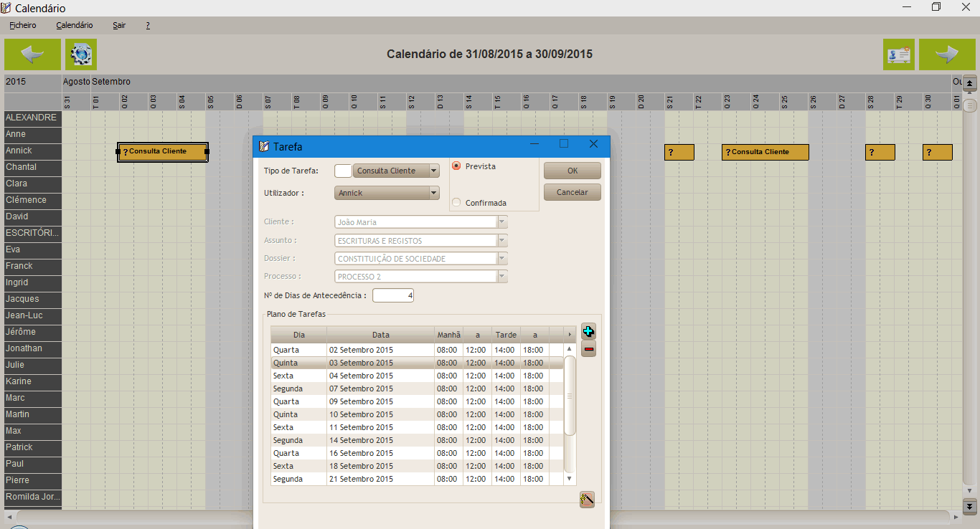Jump to bottom using calendar scroll-bottom icon

[x=970, y=506]
